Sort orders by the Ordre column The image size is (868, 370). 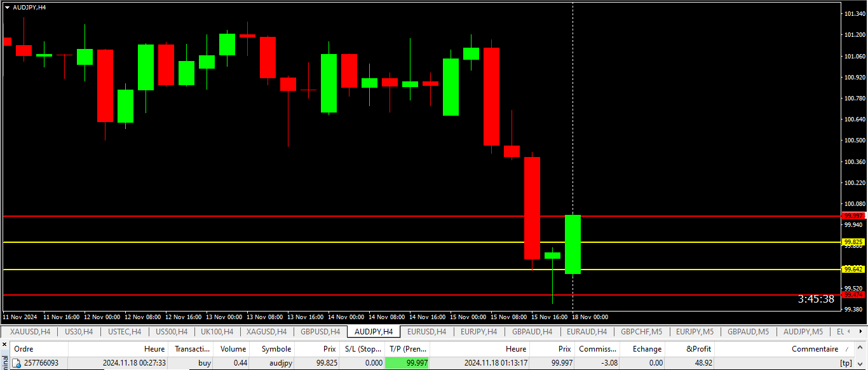pos(24,349)
